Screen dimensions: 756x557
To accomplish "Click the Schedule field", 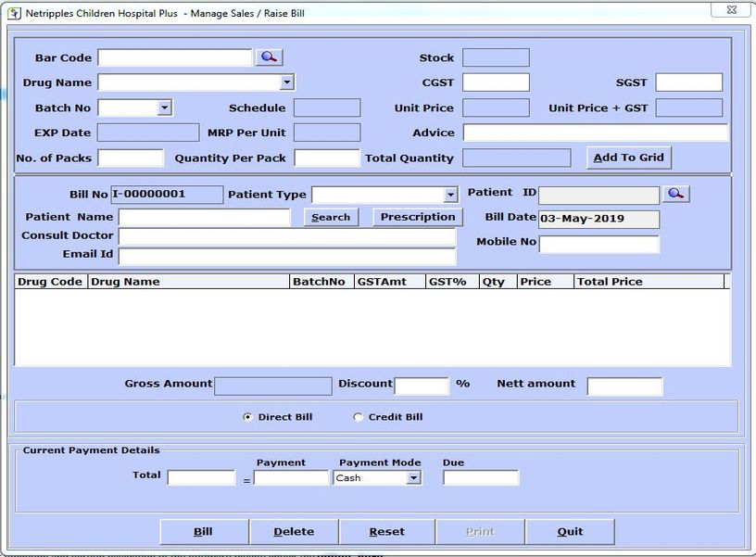I will (327, 108).
